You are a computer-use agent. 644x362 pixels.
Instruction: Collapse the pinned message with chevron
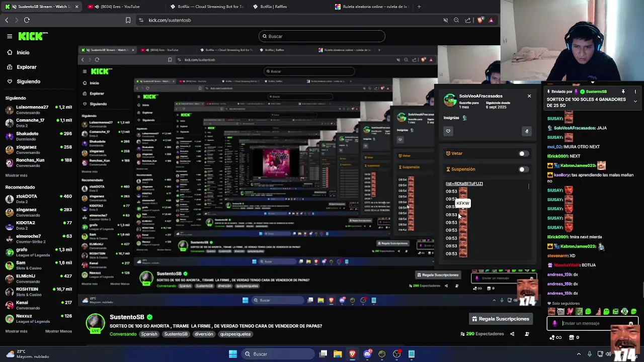tap(635, 101)
